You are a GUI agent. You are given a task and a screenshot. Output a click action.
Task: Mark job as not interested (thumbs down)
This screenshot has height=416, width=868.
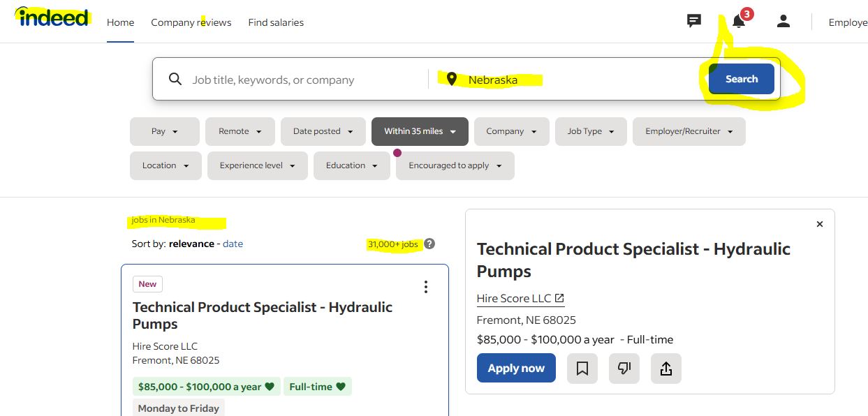[624, 369]
